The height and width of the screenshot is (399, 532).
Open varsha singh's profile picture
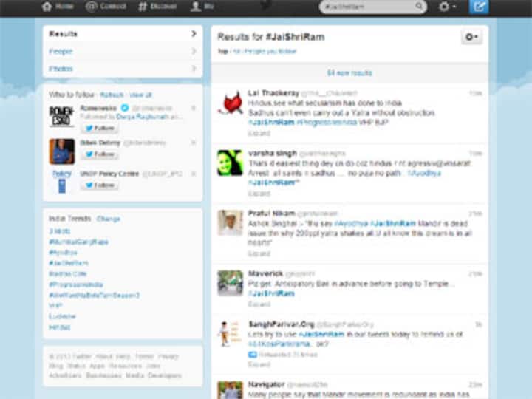tap(231, 161)
